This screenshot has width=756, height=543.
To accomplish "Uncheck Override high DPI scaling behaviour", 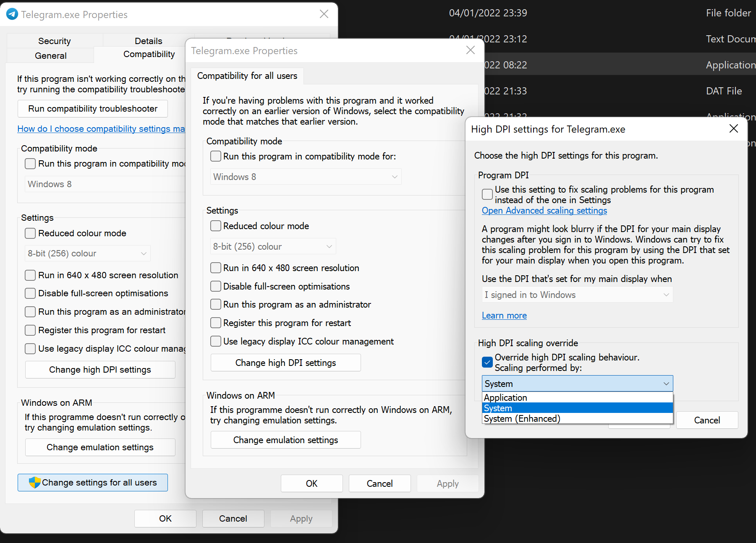I will [x=487, y=362].
